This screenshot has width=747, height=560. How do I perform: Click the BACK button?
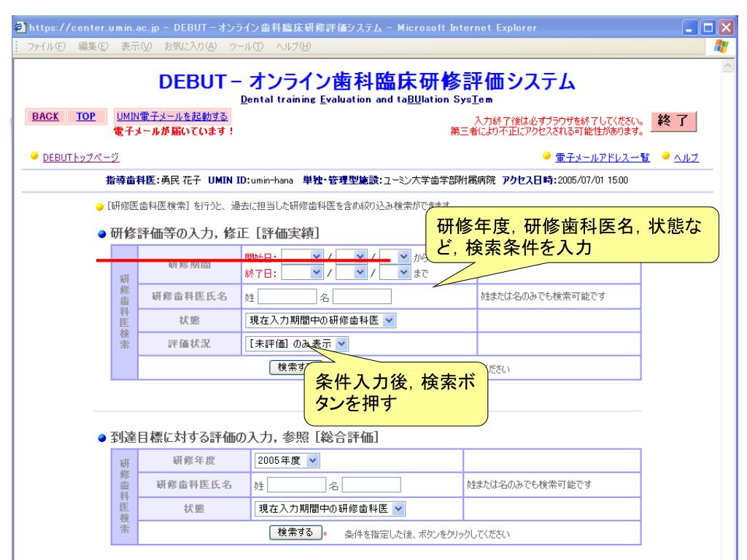[45, 117]
